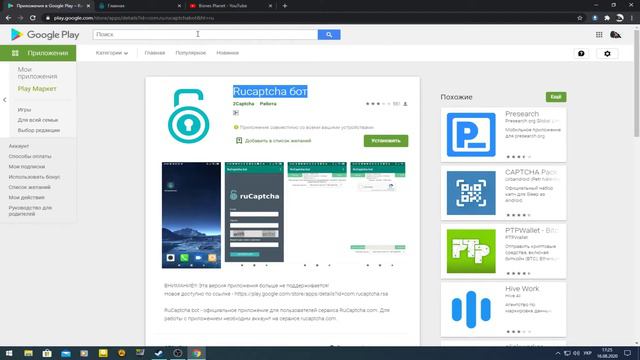The height and width of the screenshot is (360, 640).
Task: Click the Hive Work app title
Action: pyautogui.click(x=522, y=289)
